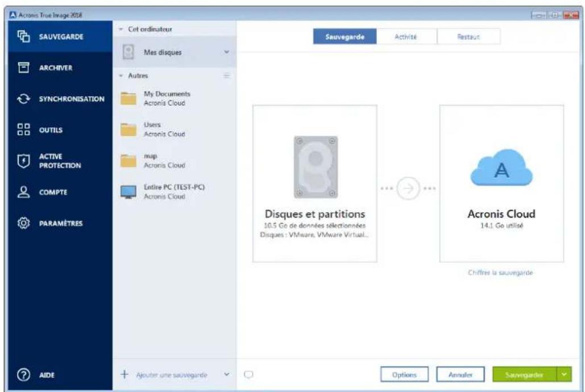The width and height of the screenshot is (585, 392).
Task: Click the Users backup folder icon
Action: pos(128,130)
